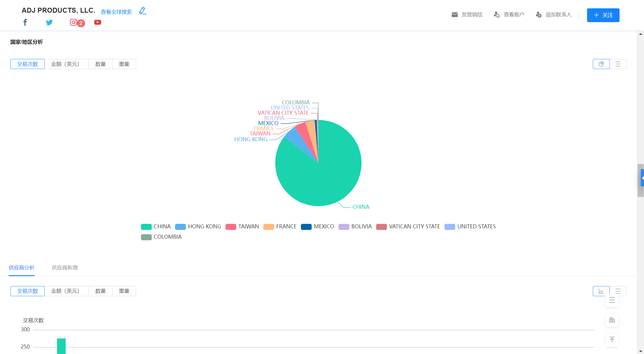This screenshot has width=644, height=354.
Task: Open the 供应商新增 tab
Action: (65, 268)
